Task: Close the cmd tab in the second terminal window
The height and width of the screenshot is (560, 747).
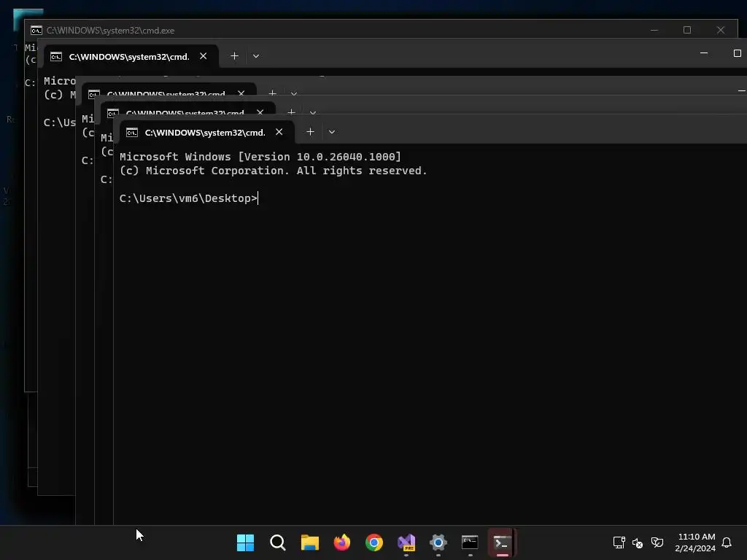Action: pyautogui.click(x=204, y=56)
